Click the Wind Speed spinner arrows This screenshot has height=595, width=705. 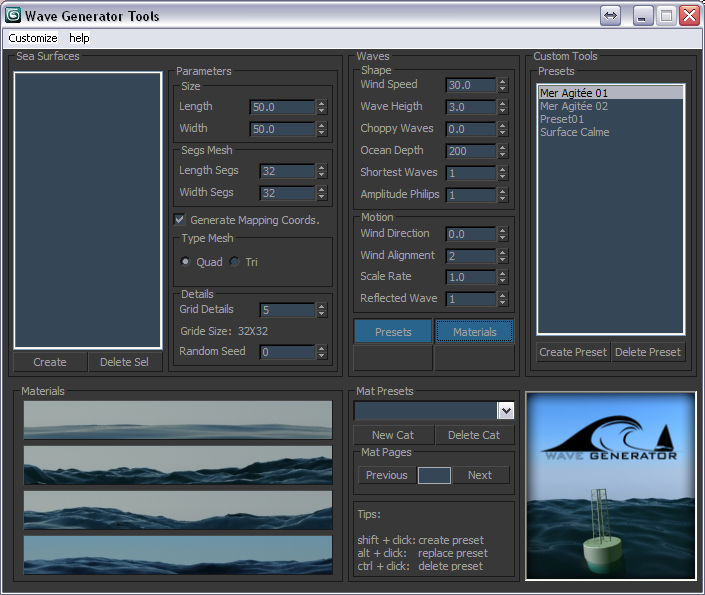[503, 85]
